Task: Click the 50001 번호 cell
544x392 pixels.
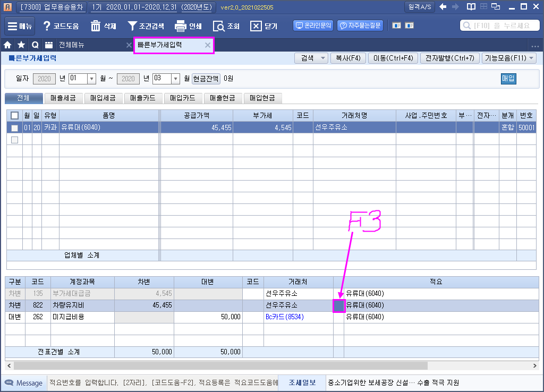Action: click(526, 127)
